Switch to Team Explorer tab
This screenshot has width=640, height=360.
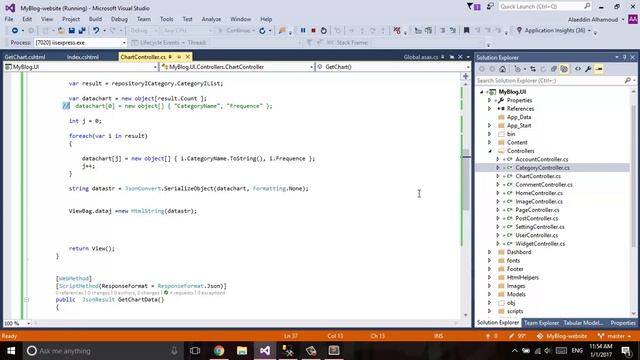tap(541, 323)
